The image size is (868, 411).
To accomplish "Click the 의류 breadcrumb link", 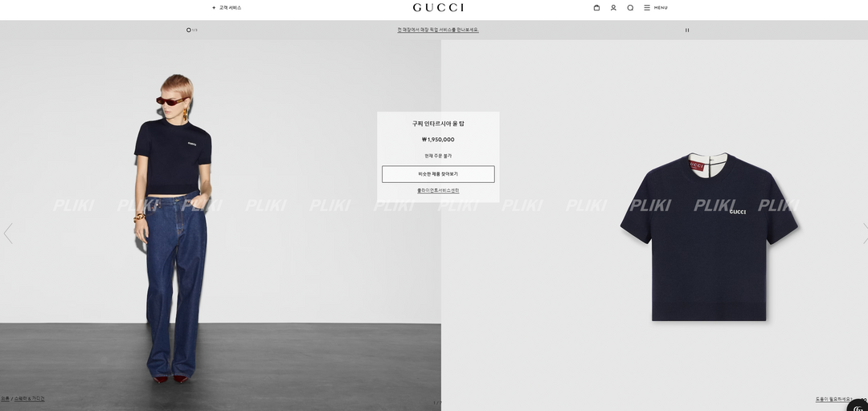I will [x=5, y=398].
